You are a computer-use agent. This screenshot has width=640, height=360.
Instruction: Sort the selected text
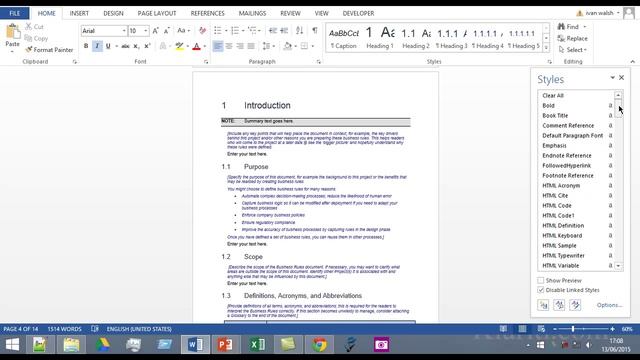click(300, 31)
